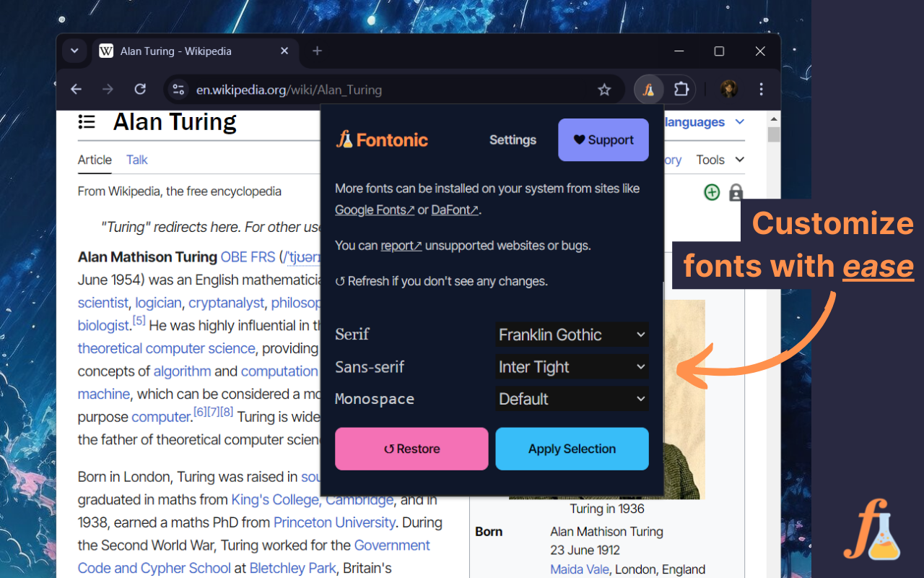Open the Chrome extensions puzzle icon
The image size is (924, 578).
[681, 90]
